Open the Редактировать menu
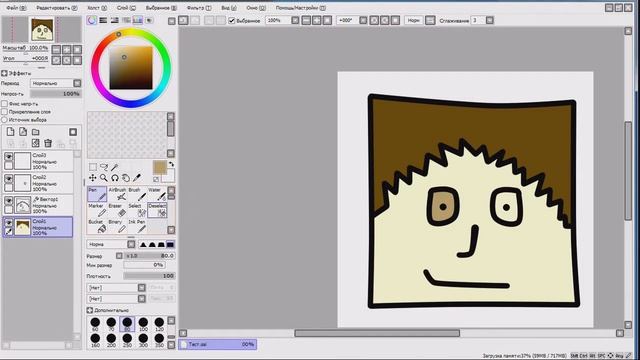640x360 pixels. [56, 8]
